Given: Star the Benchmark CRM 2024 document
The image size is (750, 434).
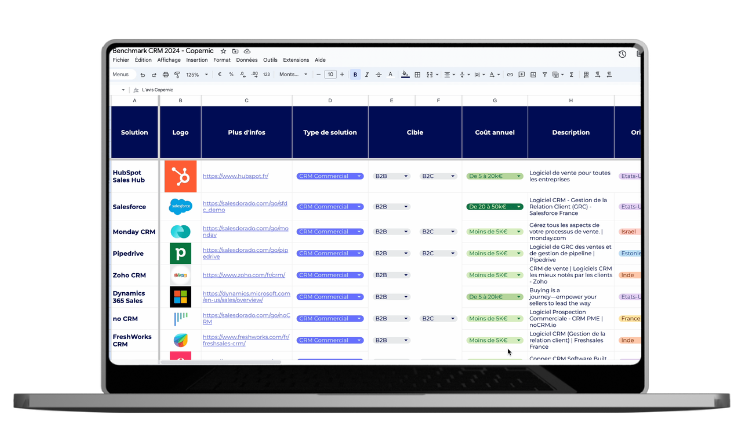Looking at the screenshot, I should [223, 51].
